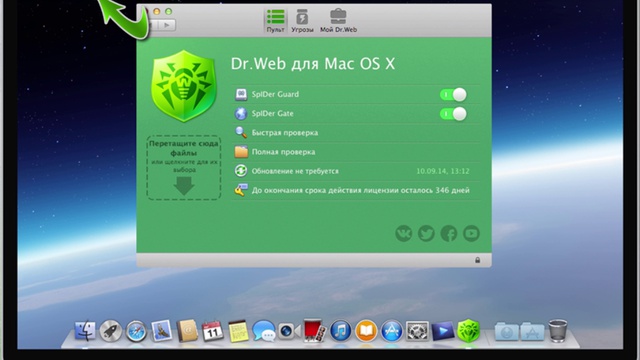Click the license key icon
The width and height of the screenshot is (640, 360).
pos(241,190)
